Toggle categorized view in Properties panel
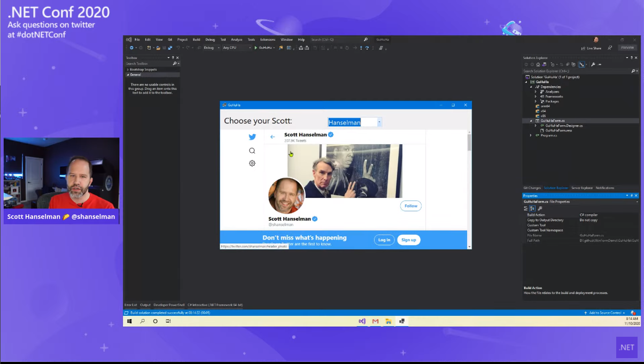 [x=526, y=208]
